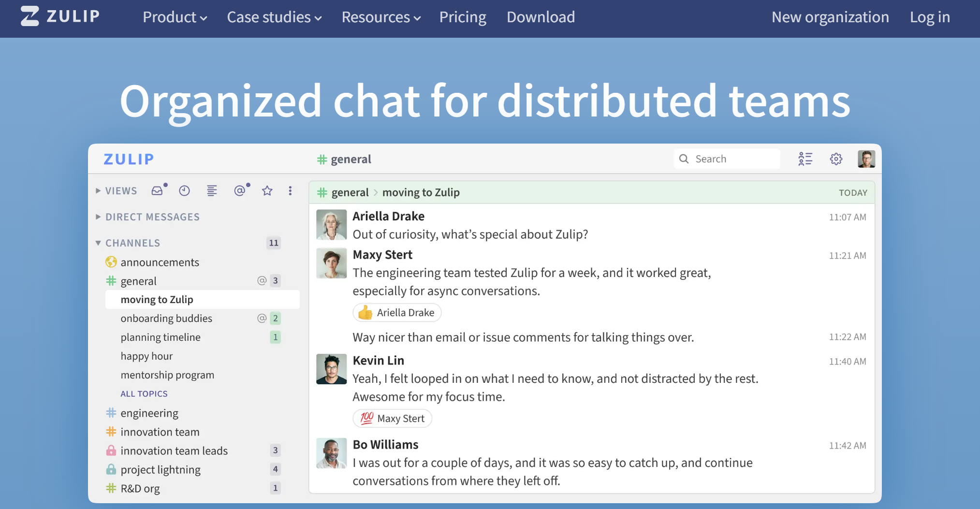The width and height of the screenshot is (980, 509).
Task: Show the user list icon
Action: pos(805,159)
